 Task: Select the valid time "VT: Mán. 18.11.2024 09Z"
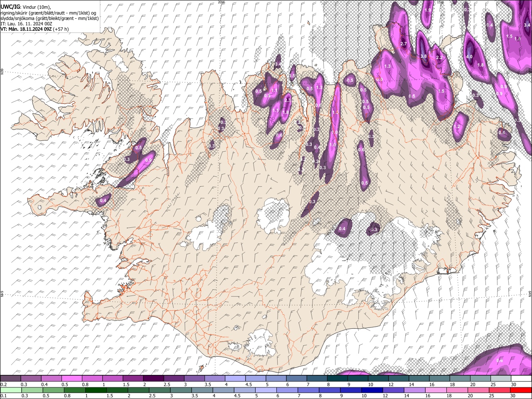[26, 29]
